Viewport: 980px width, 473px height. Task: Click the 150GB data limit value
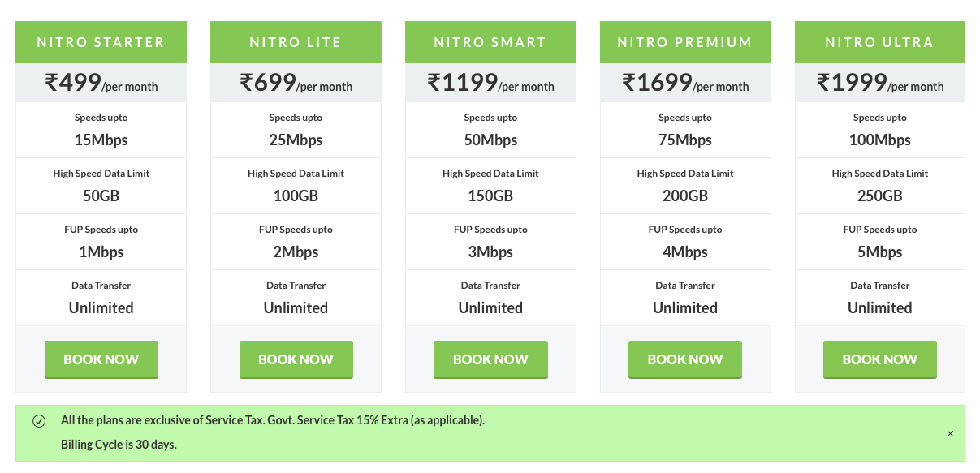tap(490, 196)
